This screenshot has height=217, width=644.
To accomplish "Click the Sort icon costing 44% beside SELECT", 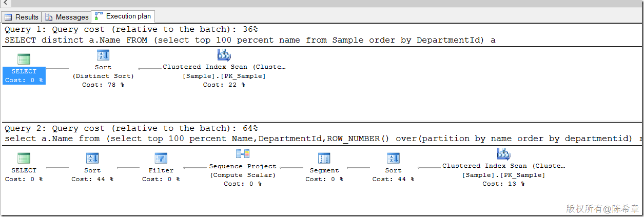I will (92, 158).
